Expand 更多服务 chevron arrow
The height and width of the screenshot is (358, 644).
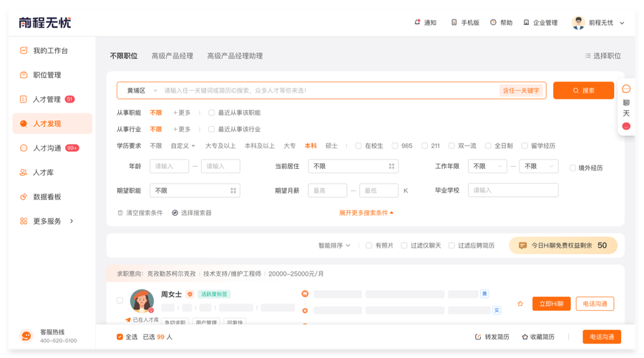click(72, 221)
